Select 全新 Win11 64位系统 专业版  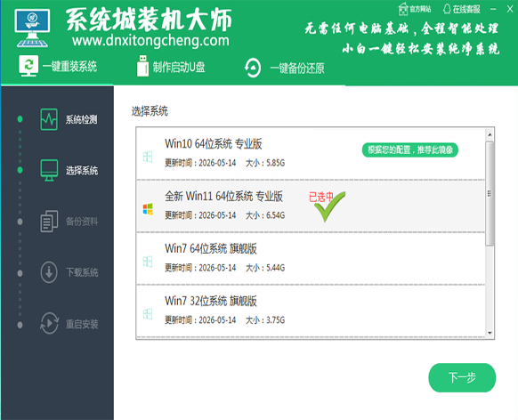pyautogui.click(x=311, y=206)
